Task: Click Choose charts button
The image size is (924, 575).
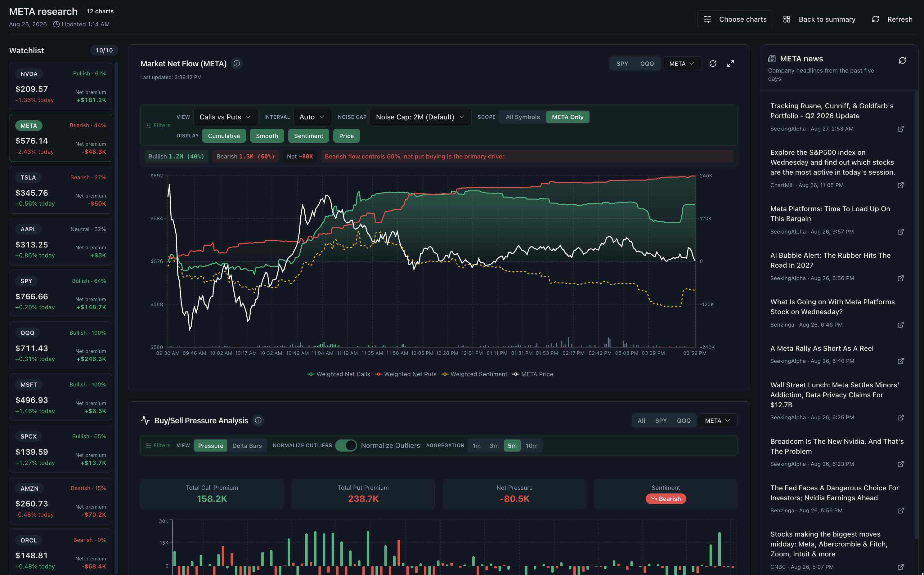Action: click(x=734, y=19)
